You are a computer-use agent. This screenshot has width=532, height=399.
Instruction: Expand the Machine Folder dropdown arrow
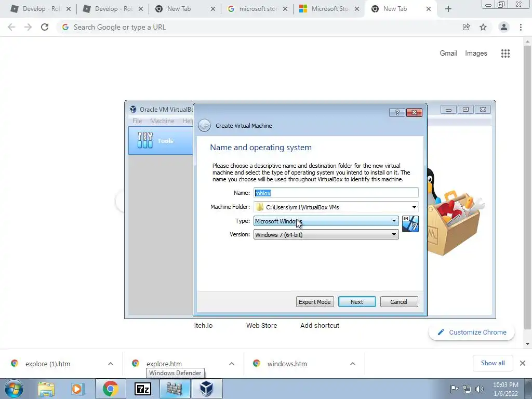click(x=414, y=207)
